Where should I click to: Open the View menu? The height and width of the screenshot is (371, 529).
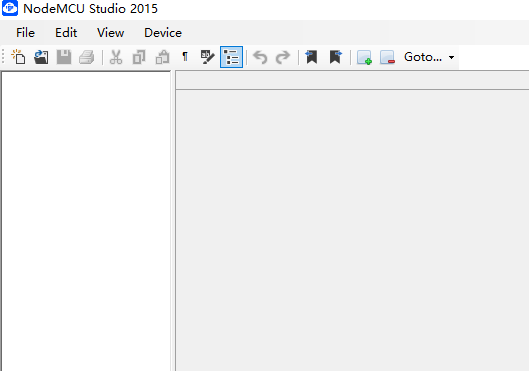111,33
